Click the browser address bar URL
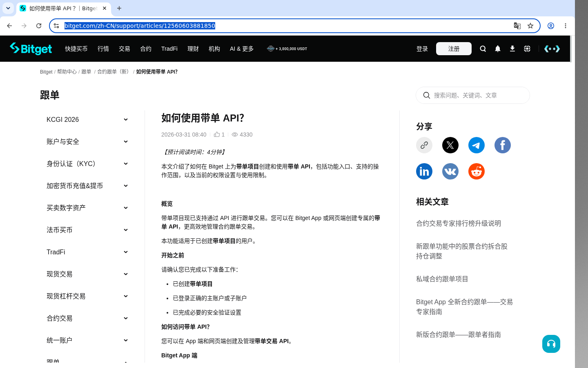Screen dimensions: 588x368 (x=140, y=26)
